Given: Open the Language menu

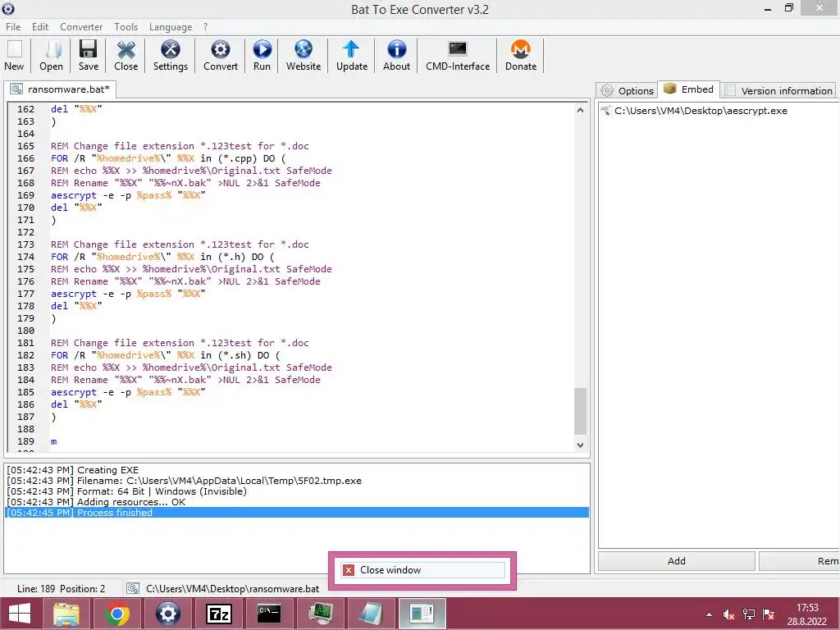Looking at the screenshot, I should [171, 27].
